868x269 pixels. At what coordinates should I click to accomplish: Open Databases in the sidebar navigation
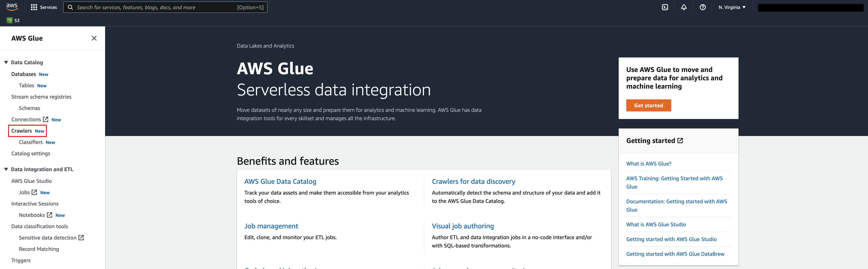[24, 74]
